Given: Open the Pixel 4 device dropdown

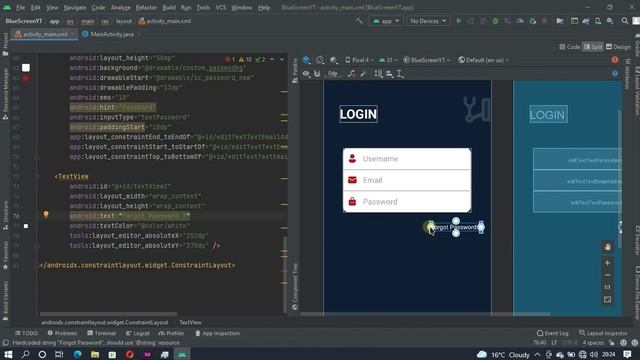Looking at the screenshot, I should tap(360, 60).
